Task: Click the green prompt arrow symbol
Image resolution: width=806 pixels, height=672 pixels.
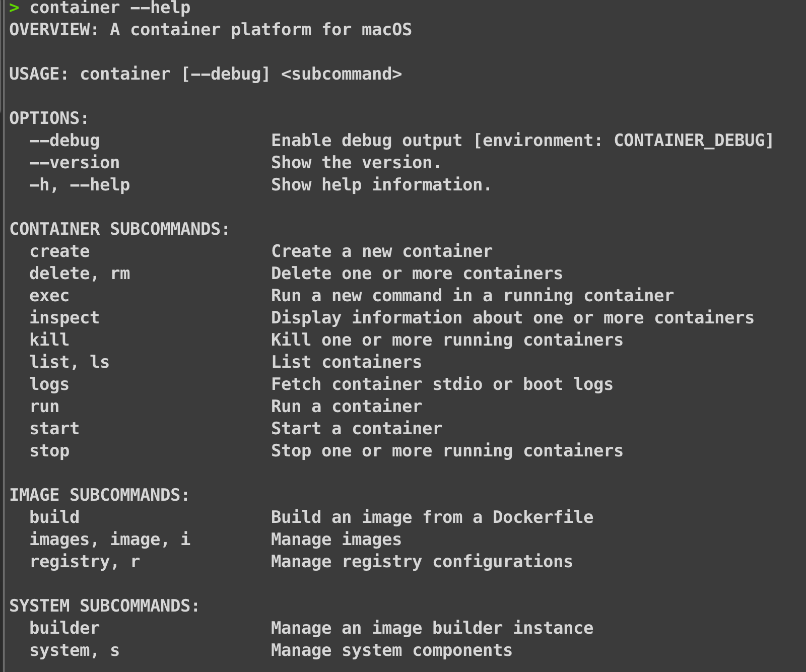Action: 14,8
